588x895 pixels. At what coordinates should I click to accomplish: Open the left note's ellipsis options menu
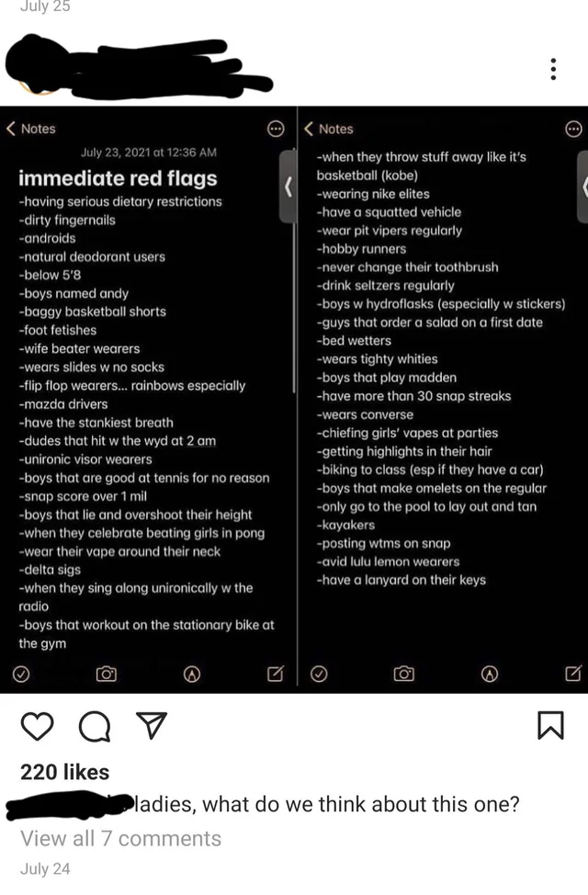click(x=276, y=129)
